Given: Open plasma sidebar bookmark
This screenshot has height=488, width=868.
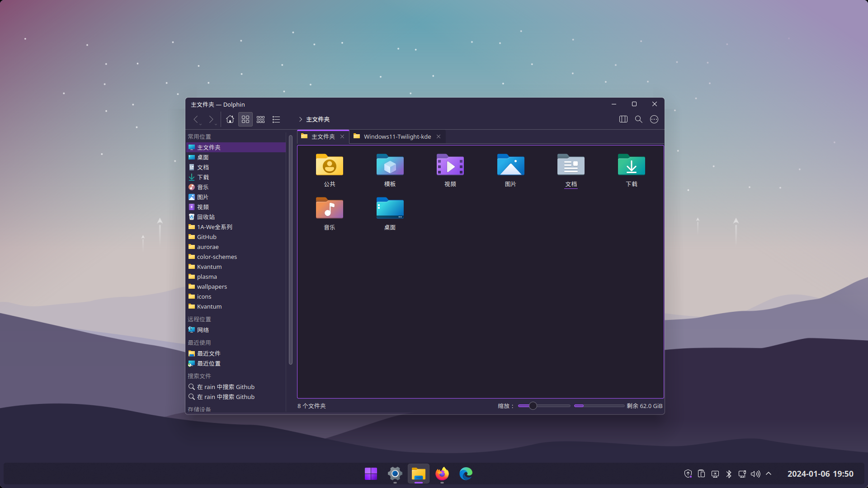Looking at the screenshot, I should (x=236, y=277).
